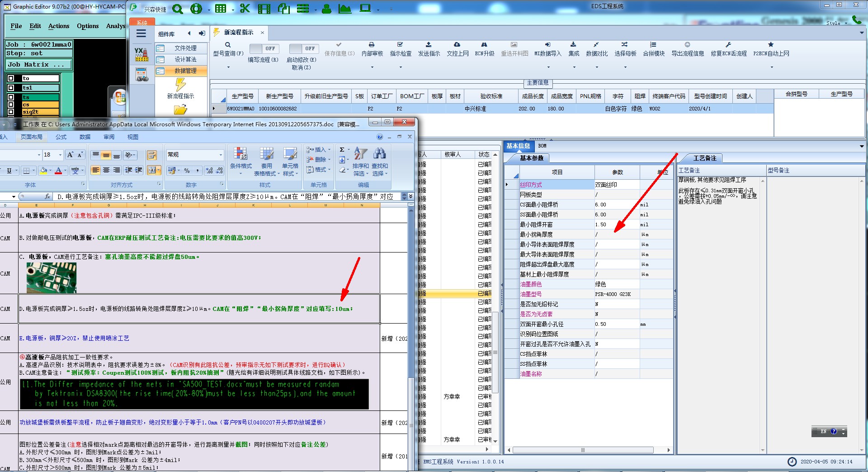This screenshot has height=472, width=868.
Task: Select 设计算法 in component library
Action: 181,59
